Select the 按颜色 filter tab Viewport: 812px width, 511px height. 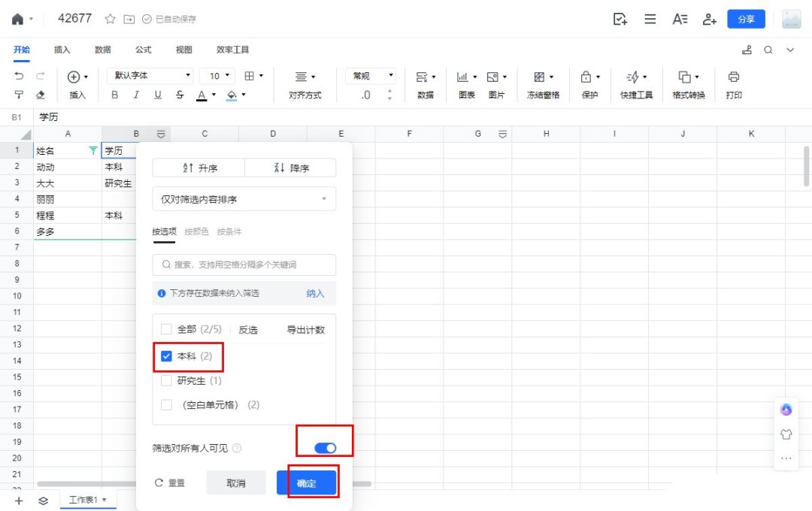tap(195, 231)
